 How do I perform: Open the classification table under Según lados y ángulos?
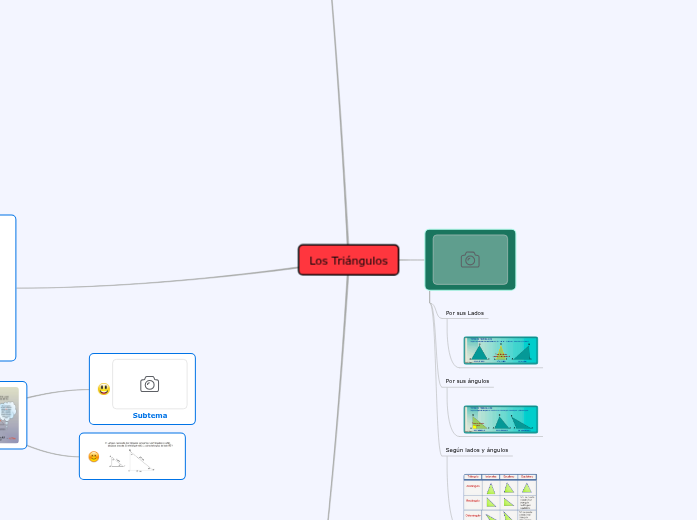pyautogui.click(x=500, y=496)
